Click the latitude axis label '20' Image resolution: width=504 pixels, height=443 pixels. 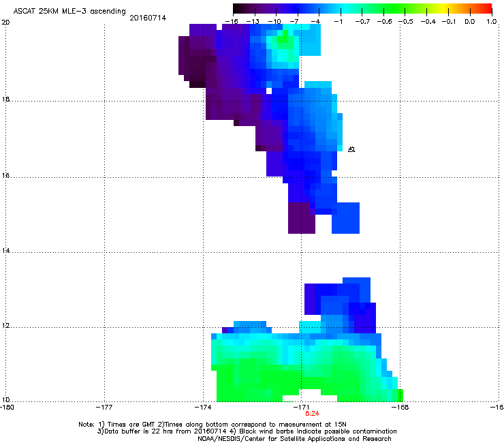click(x=5, y=22)
